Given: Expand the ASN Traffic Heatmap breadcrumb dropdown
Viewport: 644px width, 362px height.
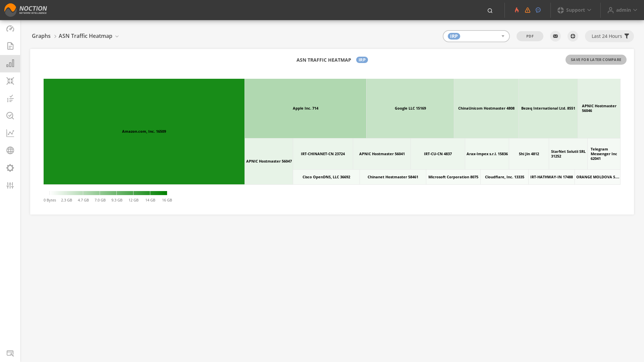Looking at the screenshot, I should pyautogui.click(x=117, y=36).
